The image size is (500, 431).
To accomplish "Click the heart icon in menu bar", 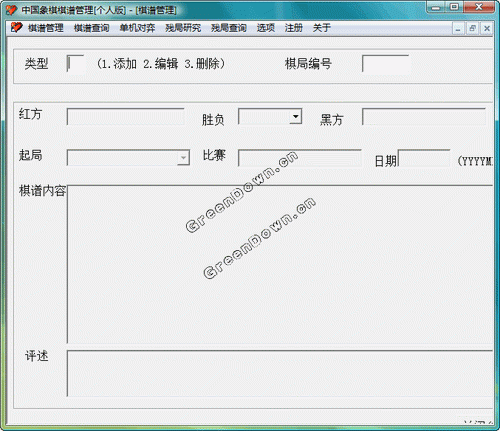I will tap(16, 27).
